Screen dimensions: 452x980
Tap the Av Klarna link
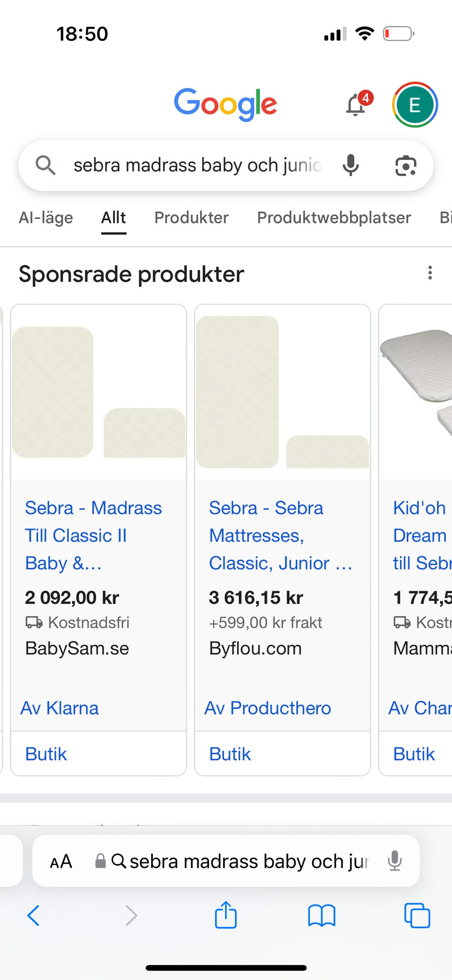coord(60,708)
